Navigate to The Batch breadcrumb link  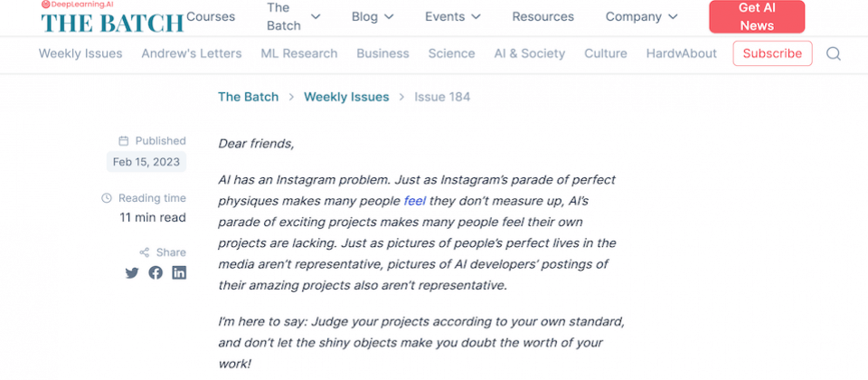click(248, 97)
